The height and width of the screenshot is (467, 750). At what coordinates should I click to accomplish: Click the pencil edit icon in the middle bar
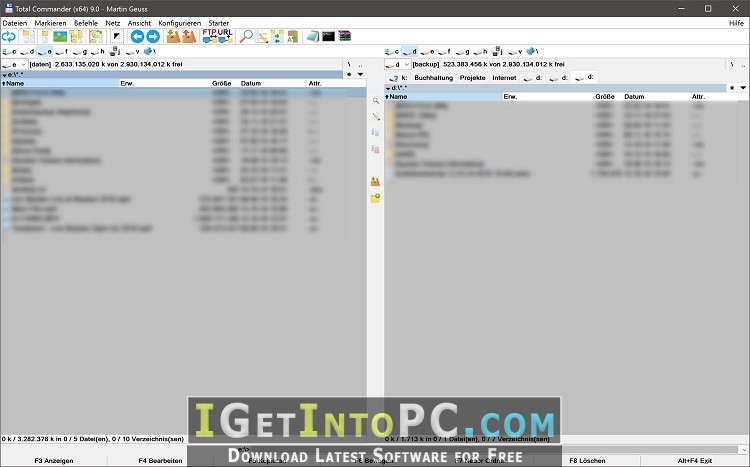click(375, 116)
